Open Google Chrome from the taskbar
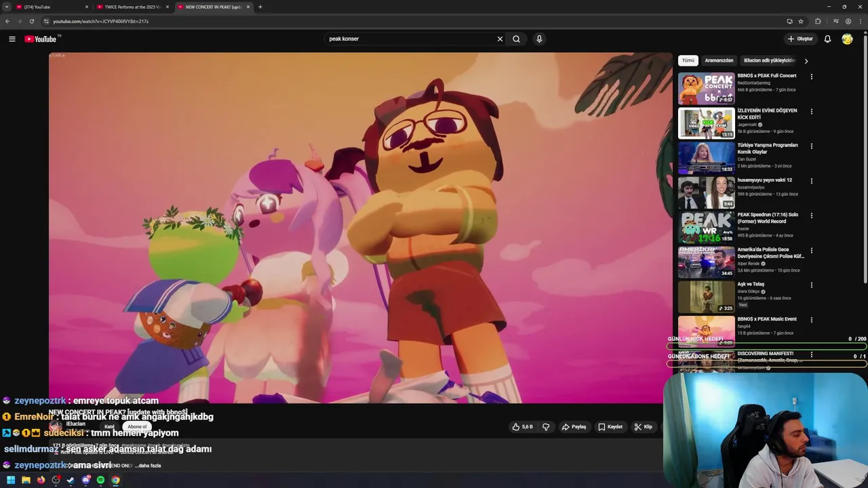This screenshot has height=488, width=868. pyautogui.click(x=115, y=480)
